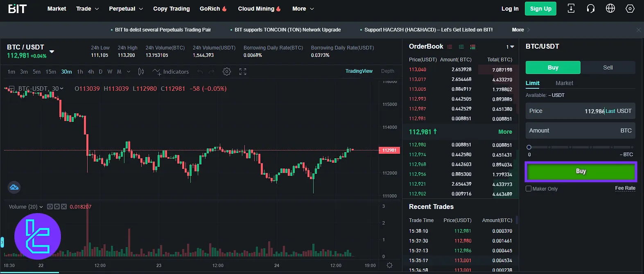Screen dimensions: 644x274
Task: Show sell orders only in OrderBook
Action: pos(450,47)
